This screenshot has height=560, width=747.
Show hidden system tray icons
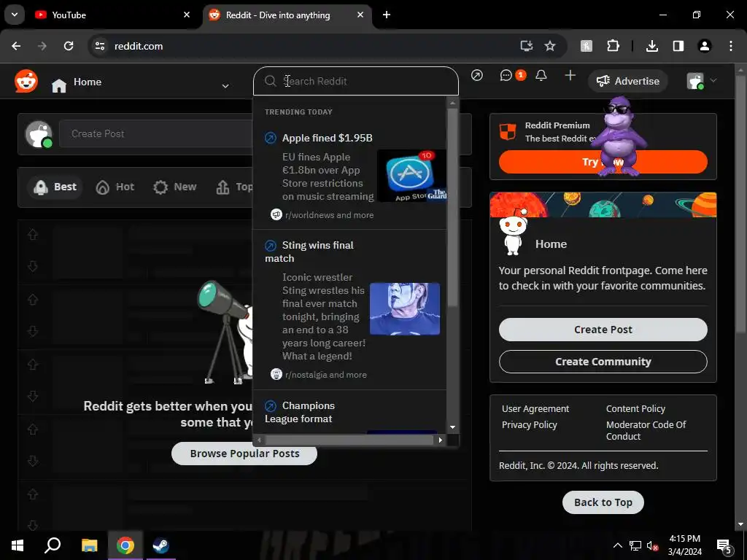617,545
